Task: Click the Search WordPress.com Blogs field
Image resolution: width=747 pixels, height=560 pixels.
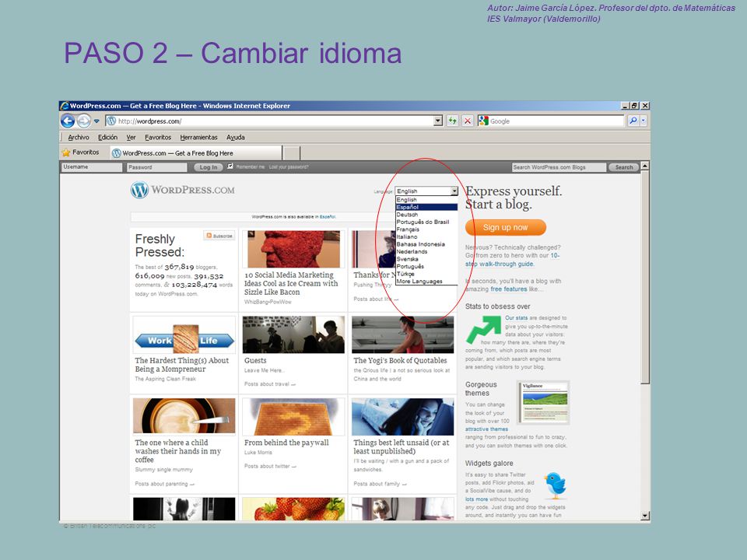Action: (x=559, y=167)
